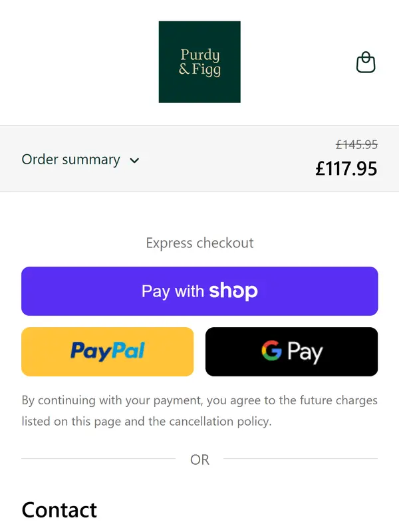The width and height of the screenshot is (399, 532).
Task: Click the word Pay in G Pay
Action: 305,352
